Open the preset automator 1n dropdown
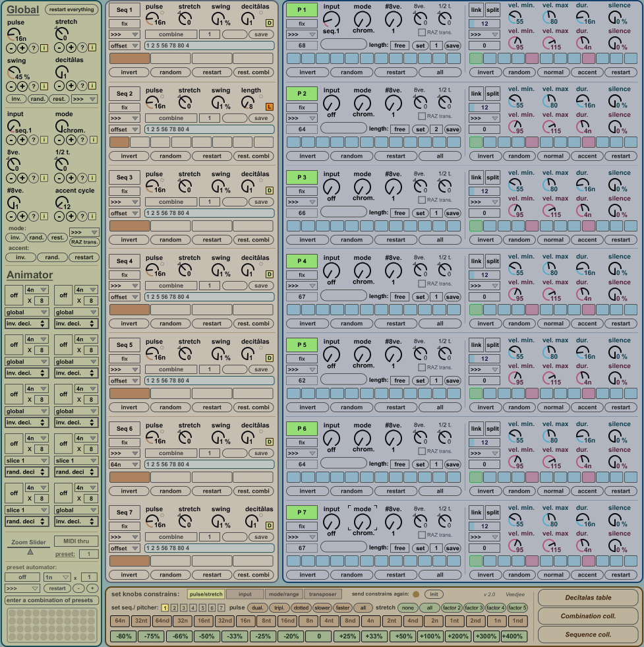Image resolution: width=644 pixels, height=647 pixels. point(57,577)
